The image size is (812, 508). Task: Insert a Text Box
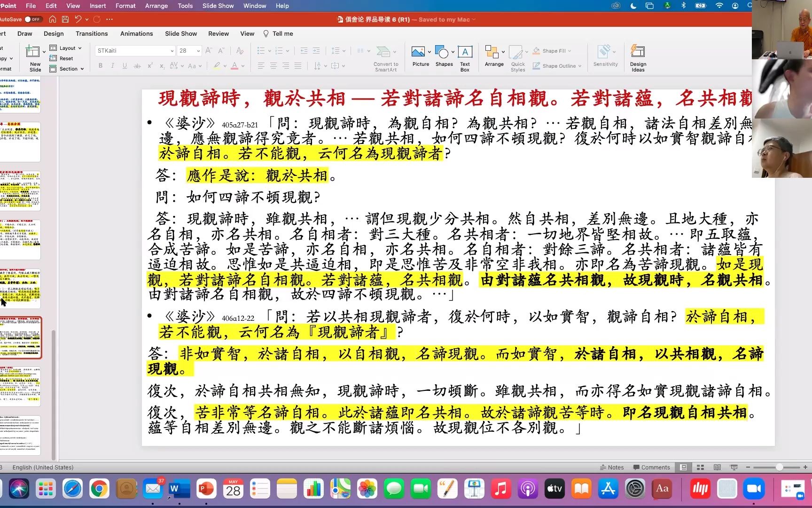tap(465, 58)
